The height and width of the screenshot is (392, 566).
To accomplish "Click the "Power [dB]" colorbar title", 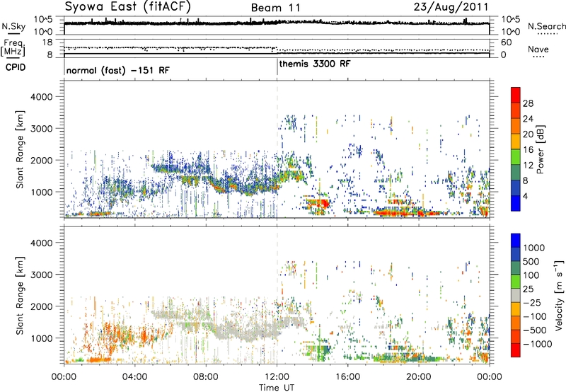I will (x=540, y=149).
